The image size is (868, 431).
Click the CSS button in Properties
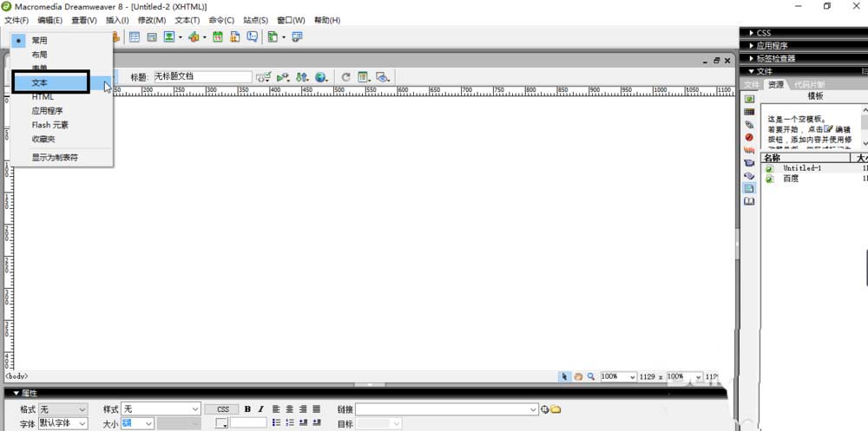tap(222, 409)
